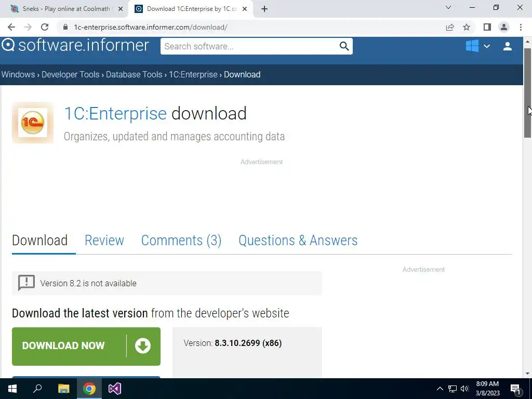Click the Chrome taskbar icon
This screenshot has height=399, width=532.
coord(89,389)
